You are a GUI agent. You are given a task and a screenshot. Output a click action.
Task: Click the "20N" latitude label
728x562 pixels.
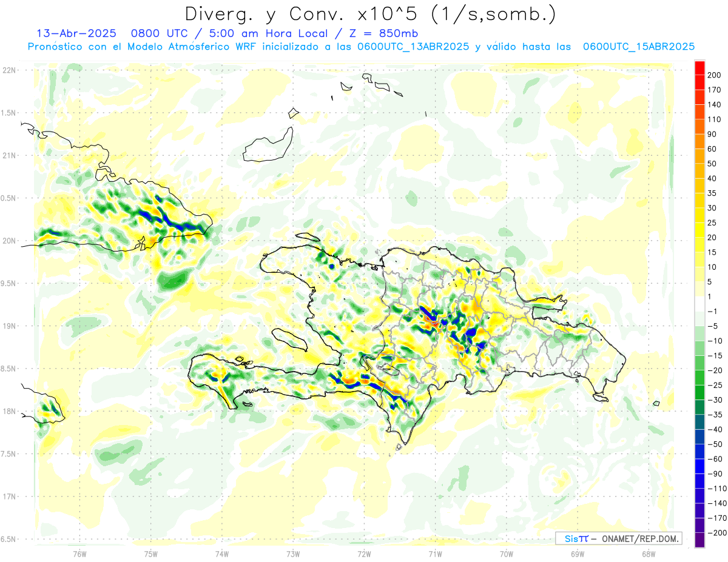[9, 241]
